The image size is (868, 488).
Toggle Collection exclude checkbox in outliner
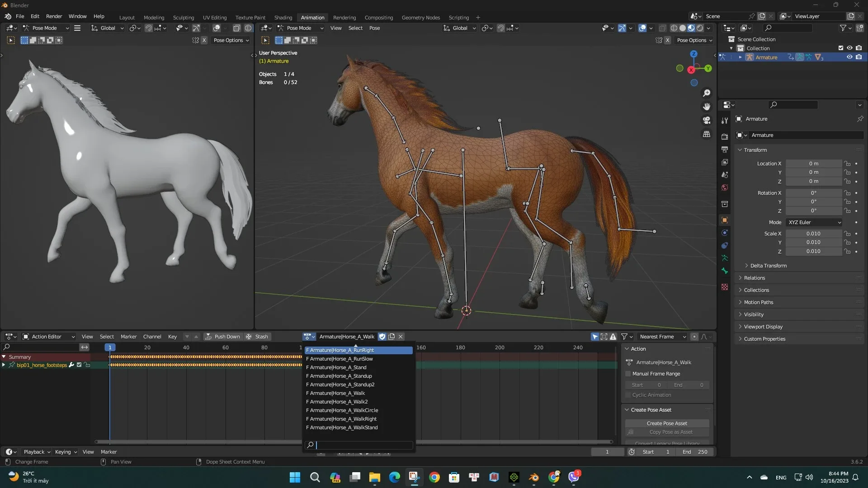click(841, 48)
